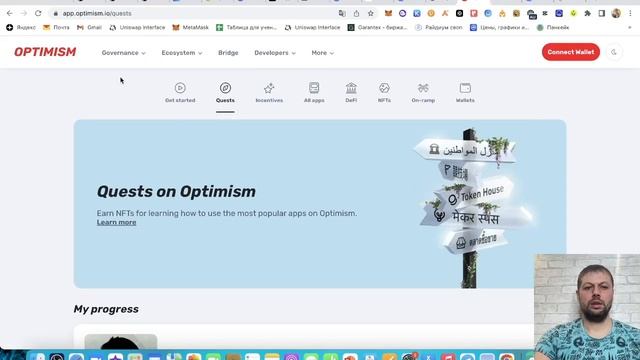Show hidden bookmarks with the overflow chevron

coord(630,27)
